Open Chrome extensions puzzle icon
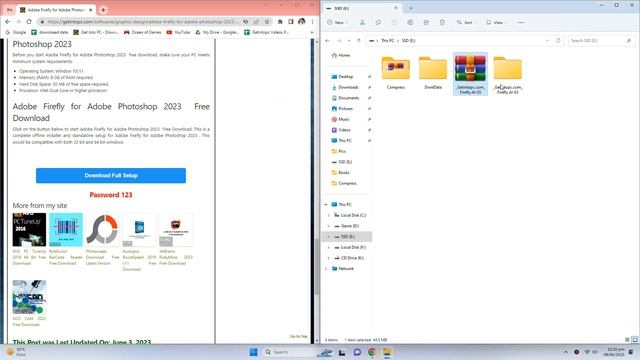 pos(280,22)
